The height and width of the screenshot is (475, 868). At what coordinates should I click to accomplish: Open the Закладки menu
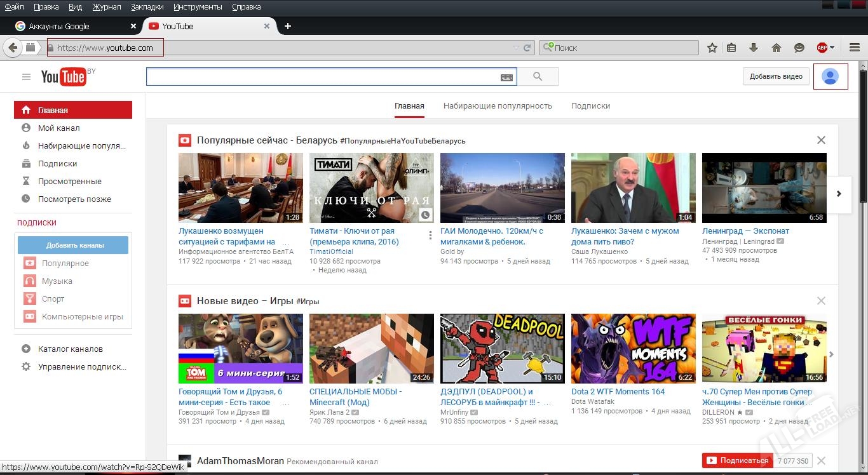[147, 7]
